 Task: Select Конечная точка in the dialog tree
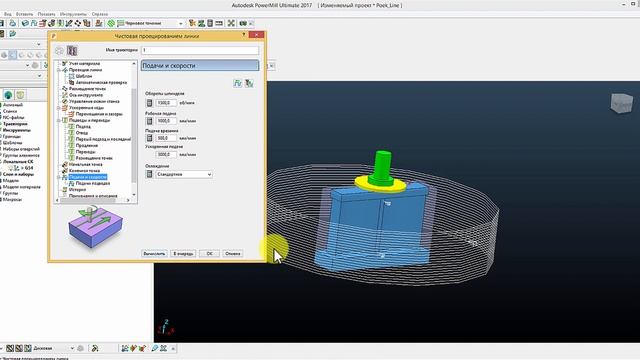pos(84,171)
